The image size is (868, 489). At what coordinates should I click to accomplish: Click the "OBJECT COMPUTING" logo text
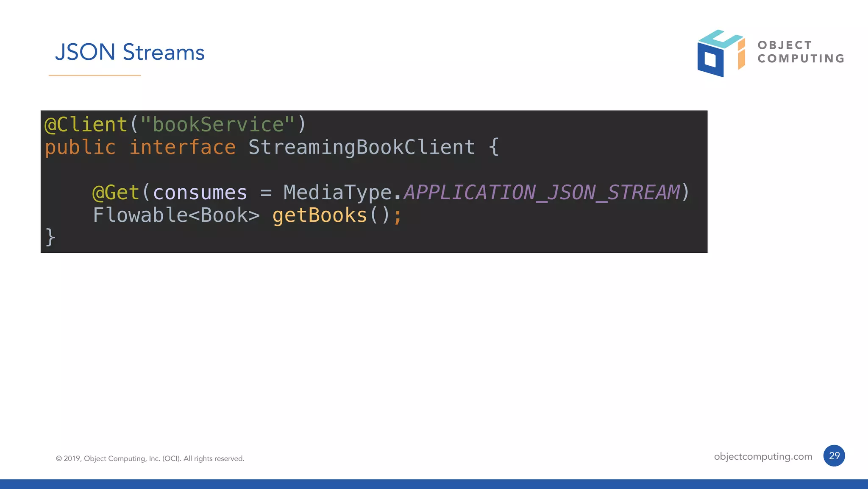[801, 52]
